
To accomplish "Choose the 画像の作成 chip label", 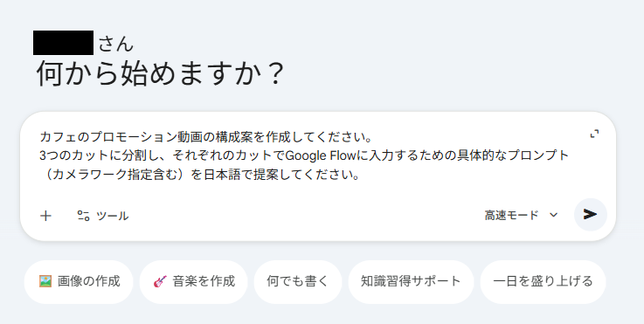I will tap(89, 281).
